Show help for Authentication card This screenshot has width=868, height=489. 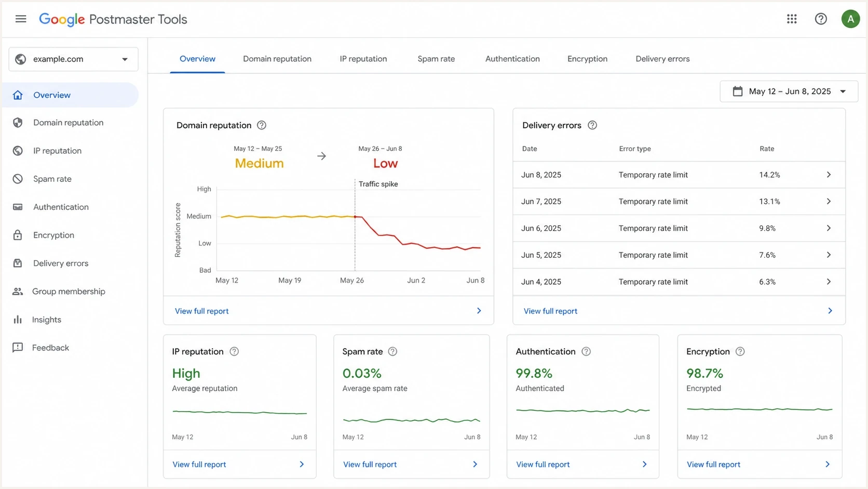tap(586, 351)
